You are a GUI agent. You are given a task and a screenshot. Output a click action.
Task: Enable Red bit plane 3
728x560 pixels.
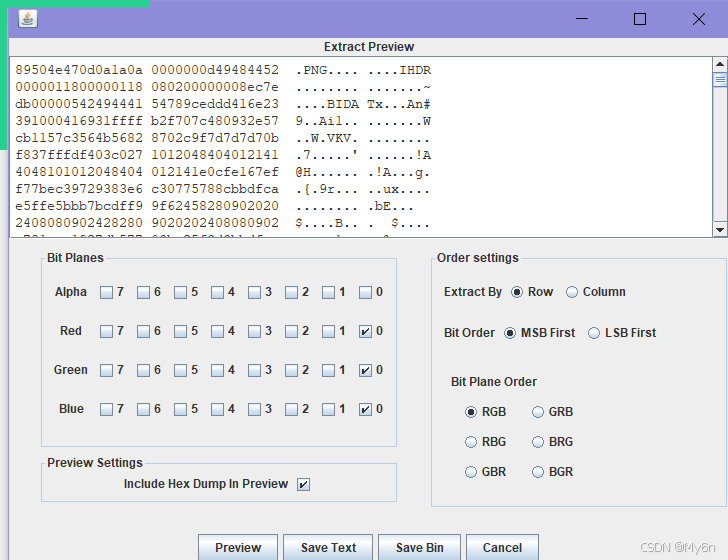click(x=254, y=331)
